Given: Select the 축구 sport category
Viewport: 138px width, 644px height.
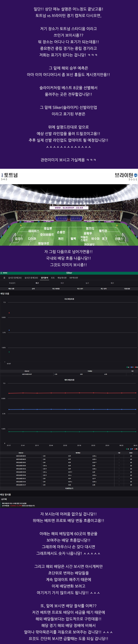Looking at the screenshot, I should 37,283.
